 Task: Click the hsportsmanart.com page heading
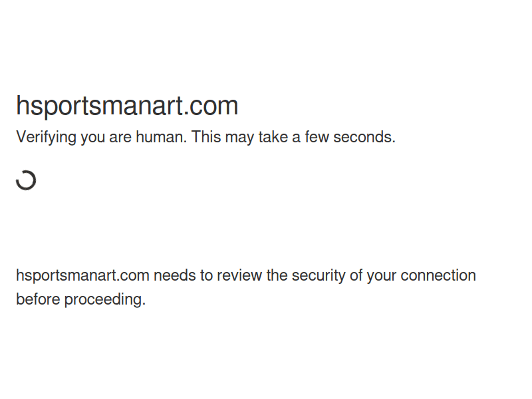tap(127, 106)
